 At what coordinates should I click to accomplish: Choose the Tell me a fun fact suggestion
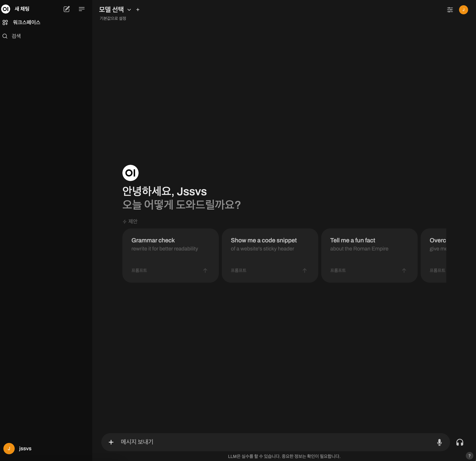(x=369, y=255)
